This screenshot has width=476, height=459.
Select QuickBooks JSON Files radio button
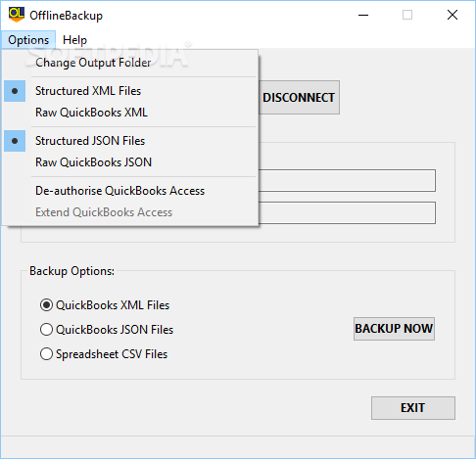point(107,330)
